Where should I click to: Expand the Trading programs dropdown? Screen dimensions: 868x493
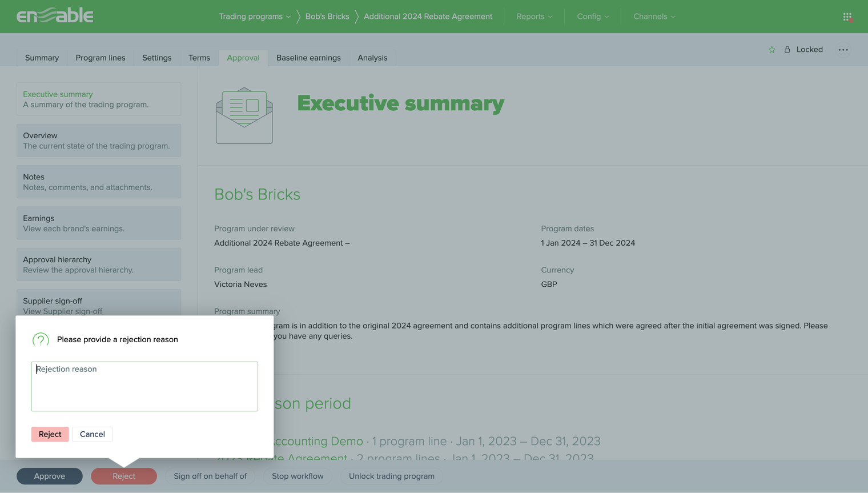click(x=255, y=17)
